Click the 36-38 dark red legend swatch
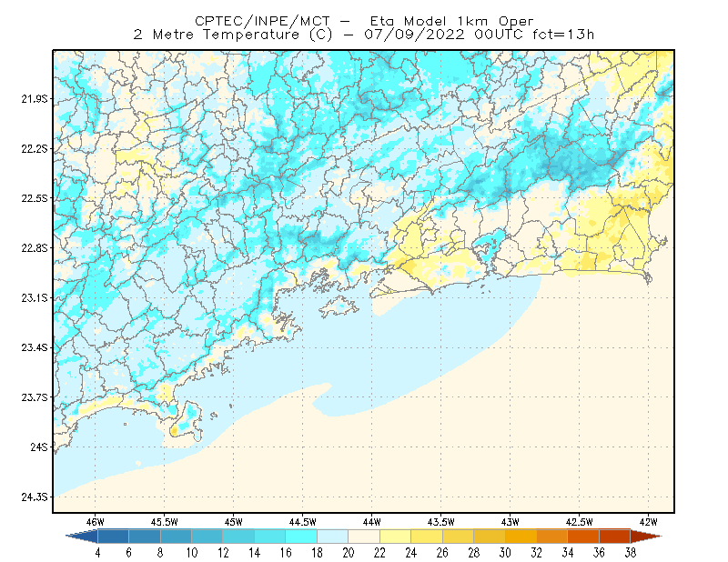728x562 pixels. click(614, 537)
